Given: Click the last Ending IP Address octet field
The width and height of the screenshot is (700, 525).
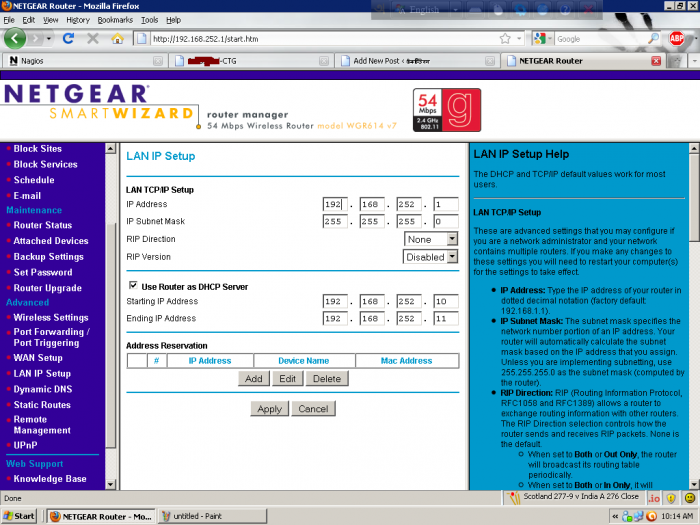Looking at the screenshot, I should (x=446, y=319).
